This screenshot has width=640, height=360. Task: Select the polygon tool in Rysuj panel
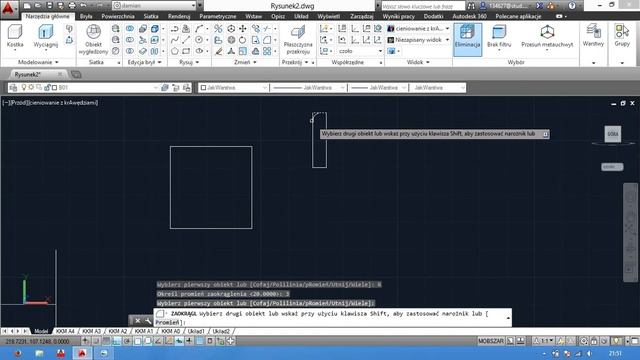(175, 51)
